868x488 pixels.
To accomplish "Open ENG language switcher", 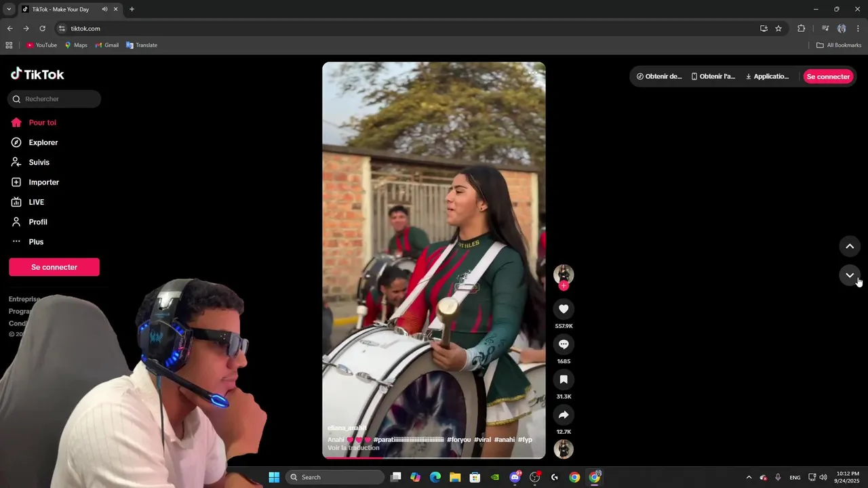I will pyautogui.click(x=795, y=478).
